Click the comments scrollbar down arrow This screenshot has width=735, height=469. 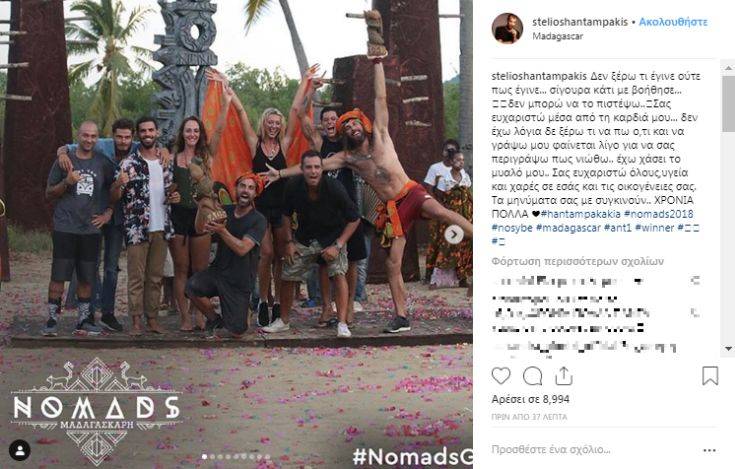[728, 349]
